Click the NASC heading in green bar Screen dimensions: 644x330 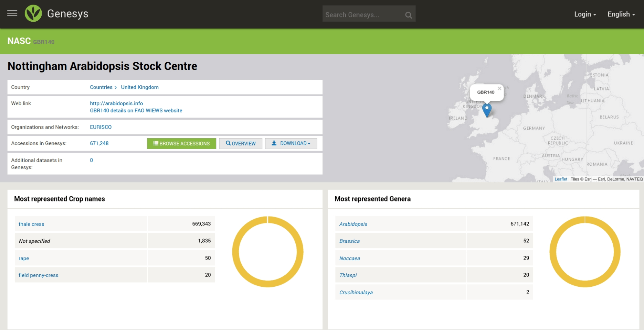tap(19, 41)
